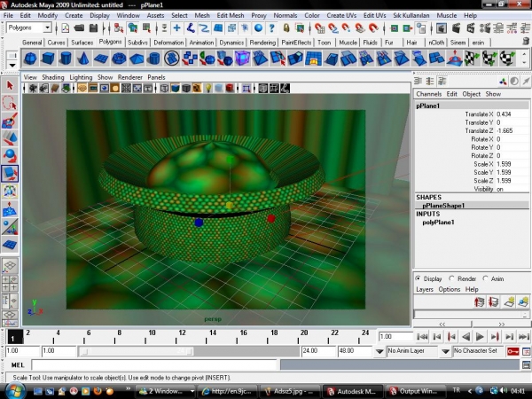
Task: Click the blue help question mark icon
Action: pyautogui.click(x=271, y=27)
